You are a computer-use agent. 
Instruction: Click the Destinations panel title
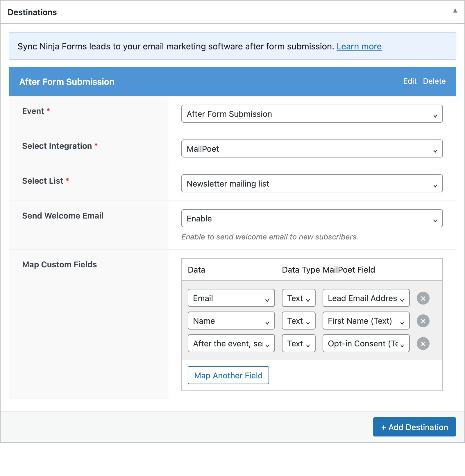click(x=32, y=12)
